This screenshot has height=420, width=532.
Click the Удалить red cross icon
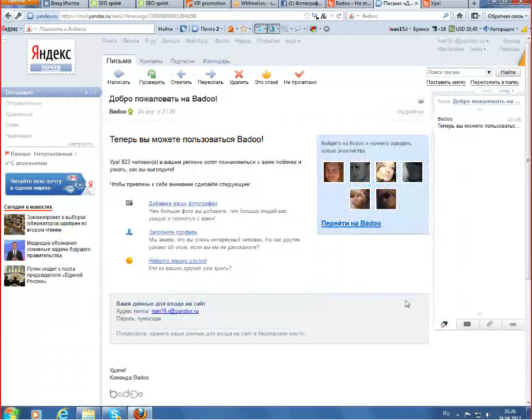(239, 73)
